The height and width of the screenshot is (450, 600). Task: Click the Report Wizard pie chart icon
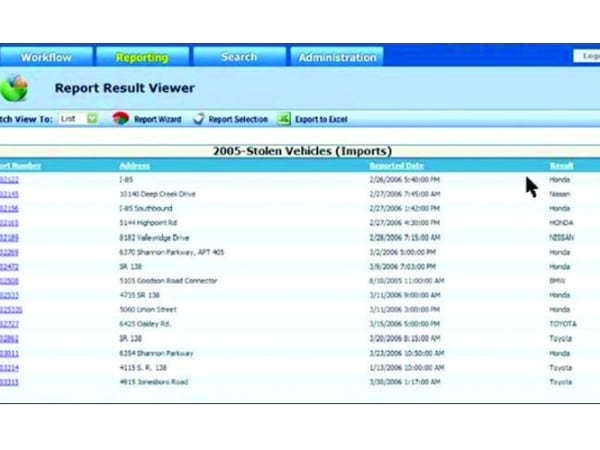click(121, 119)
